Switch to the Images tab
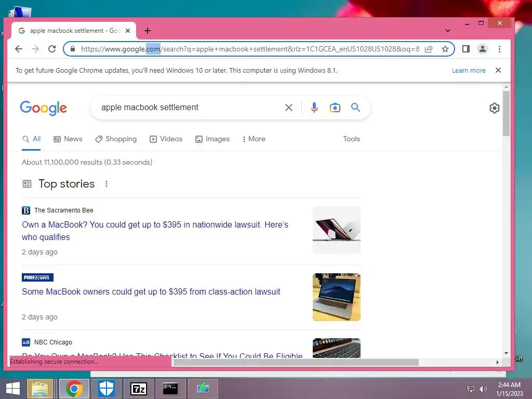532x399 pixels. pyautogui.click(x=212, y=139)
